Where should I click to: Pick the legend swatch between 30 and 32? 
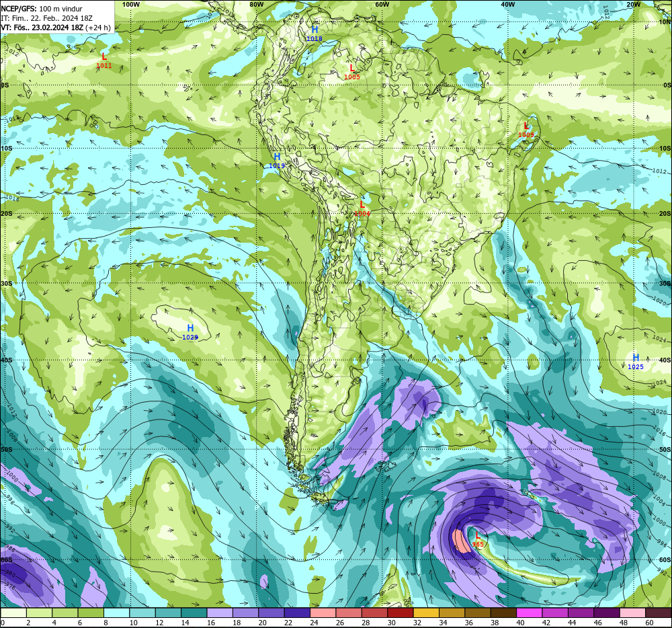pyautogui.click(x=401, y=613)
